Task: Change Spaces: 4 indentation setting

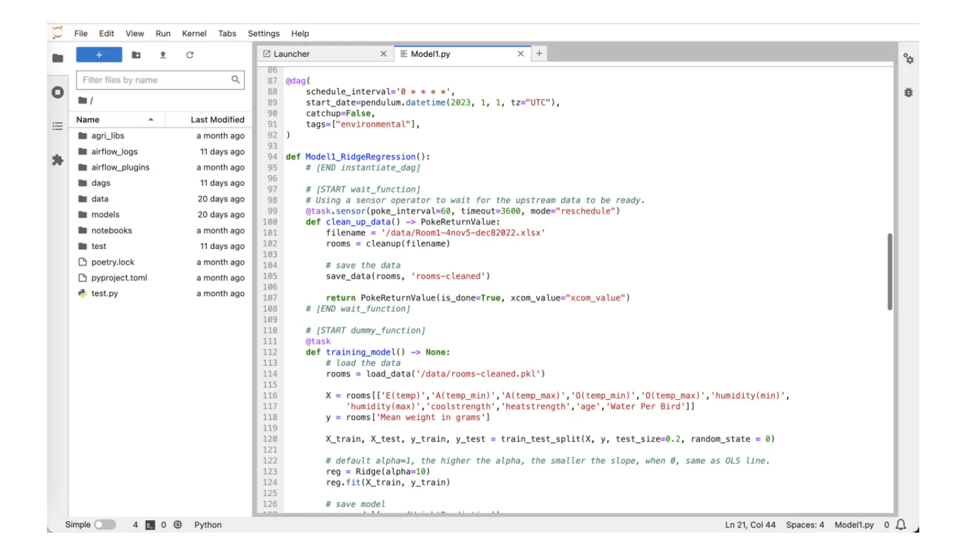Action: pos(805,525)
